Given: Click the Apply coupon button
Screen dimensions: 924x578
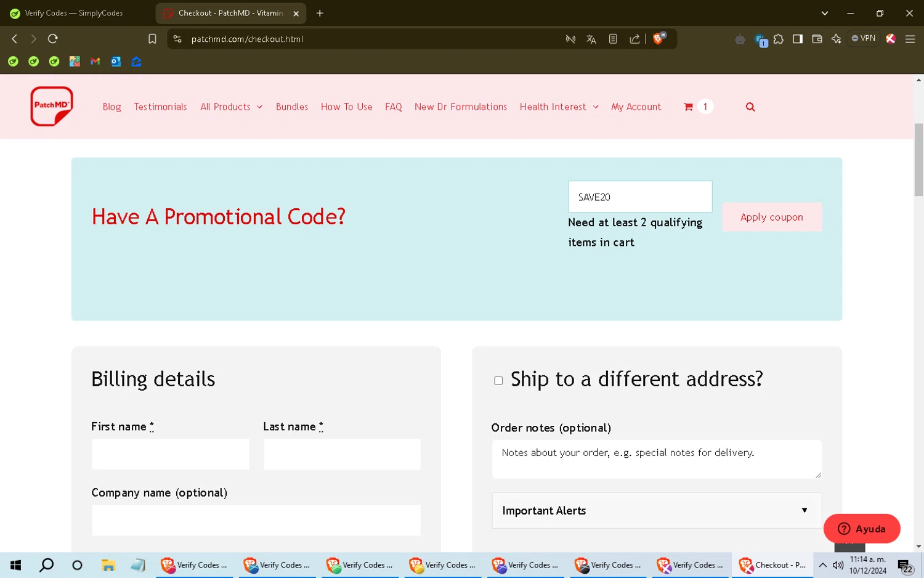Looking at the screenshot, I should tap(771, 217).
